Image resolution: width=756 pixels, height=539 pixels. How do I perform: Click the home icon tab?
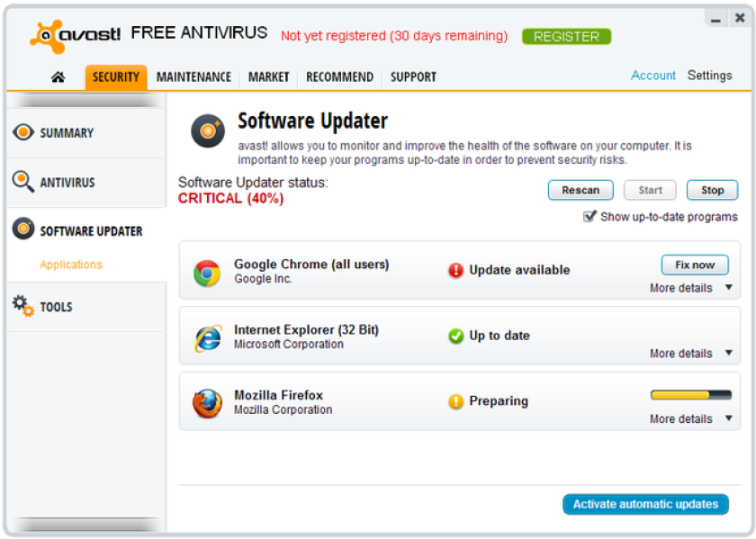pyautogui.click(x=58, y=76)
